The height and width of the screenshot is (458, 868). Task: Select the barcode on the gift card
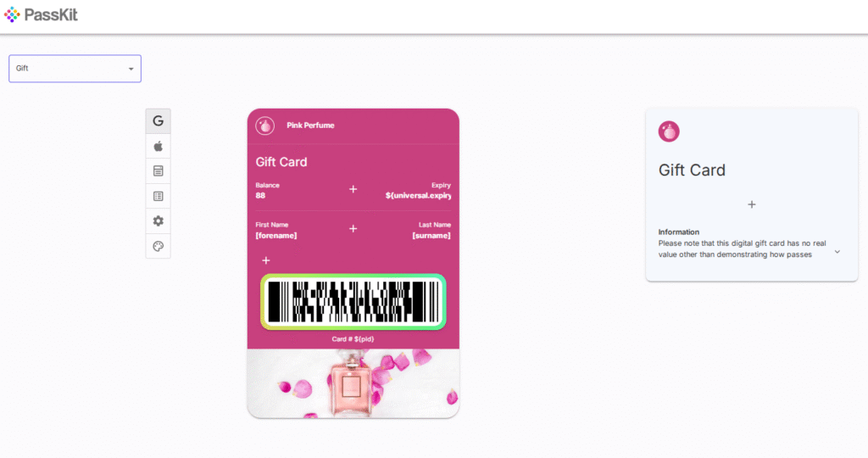point(353,302)
